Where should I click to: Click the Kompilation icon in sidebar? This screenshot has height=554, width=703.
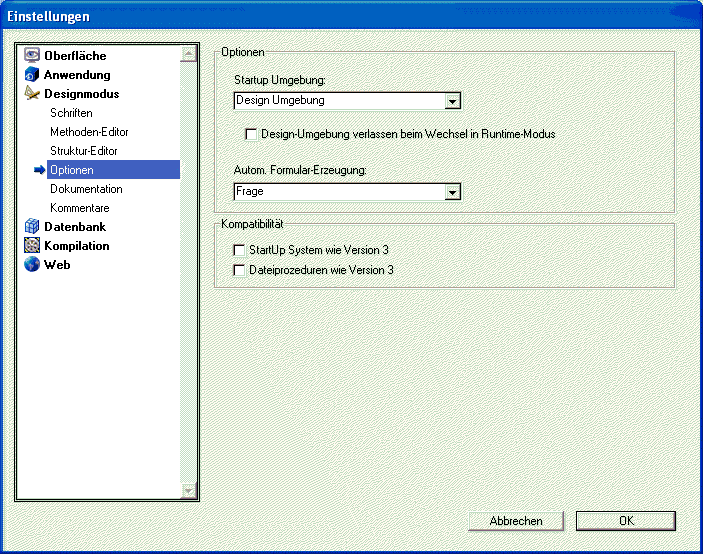(31, 246)
